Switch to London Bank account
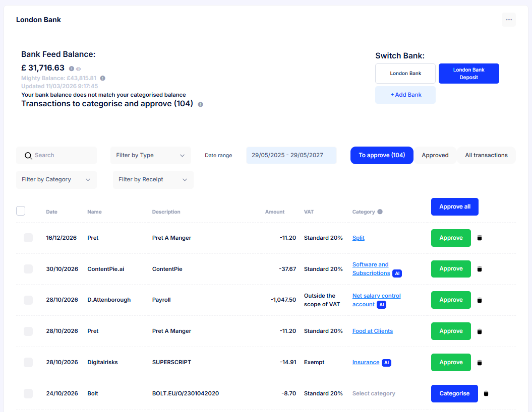 coord(405,74)
